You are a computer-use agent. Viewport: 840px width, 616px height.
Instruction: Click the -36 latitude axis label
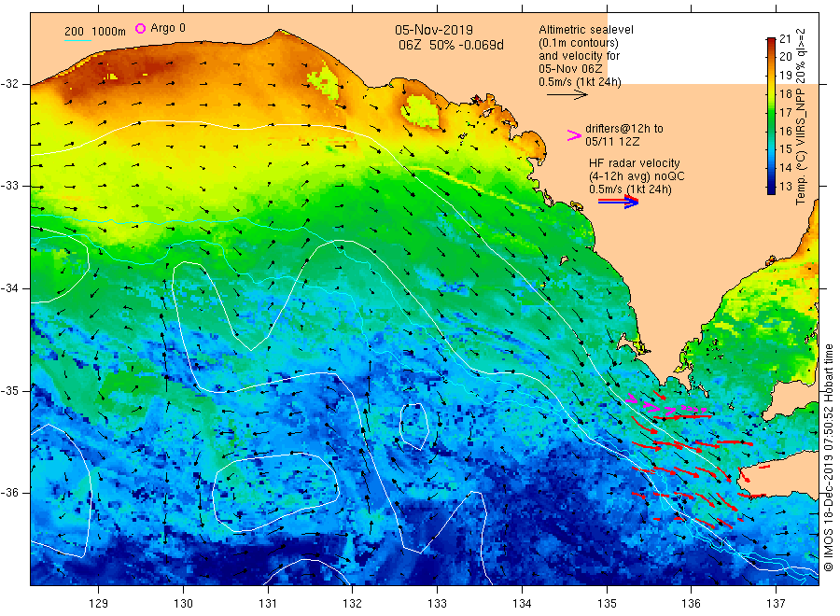[9, 492]
